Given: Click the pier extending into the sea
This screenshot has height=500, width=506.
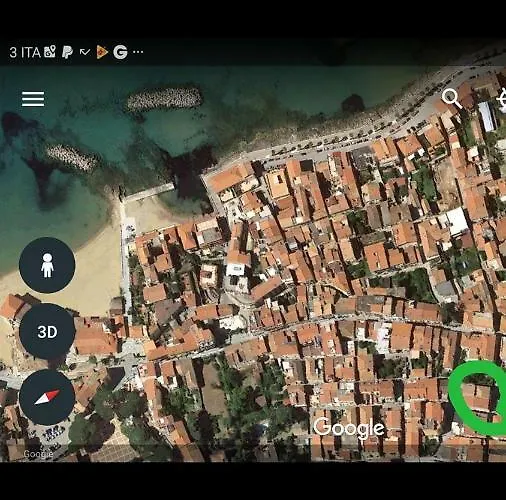Looking at the screenshot, I should pos(148,193).
